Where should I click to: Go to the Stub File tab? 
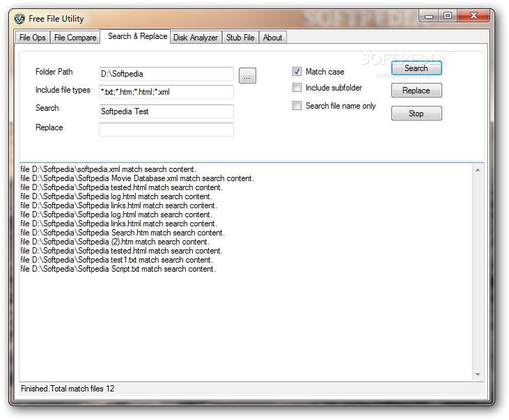click(x=240, y=38)
